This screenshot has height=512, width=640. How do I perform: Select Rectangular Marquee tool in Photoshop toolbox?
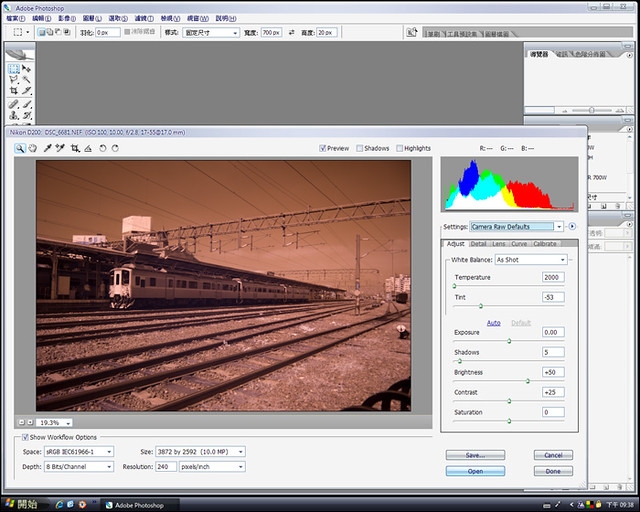point(13,69)
